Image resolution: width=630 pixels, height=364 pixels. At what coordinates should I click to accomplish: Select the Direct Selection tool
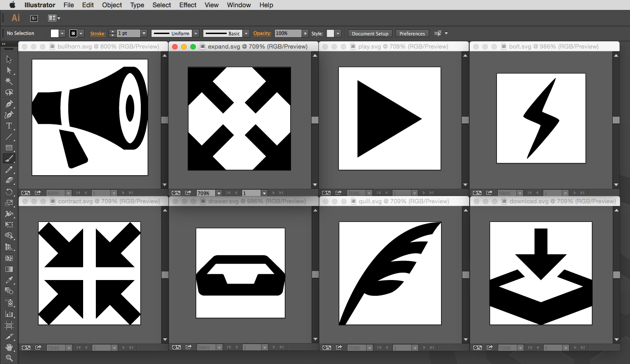click(9, 70)
